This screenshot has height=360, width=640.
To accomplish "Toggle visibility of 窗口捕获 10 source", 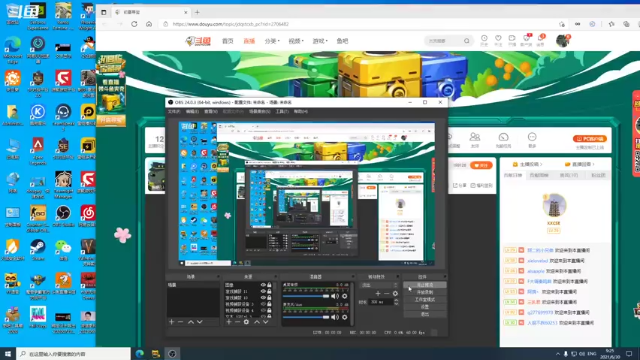I will (263, 298).
